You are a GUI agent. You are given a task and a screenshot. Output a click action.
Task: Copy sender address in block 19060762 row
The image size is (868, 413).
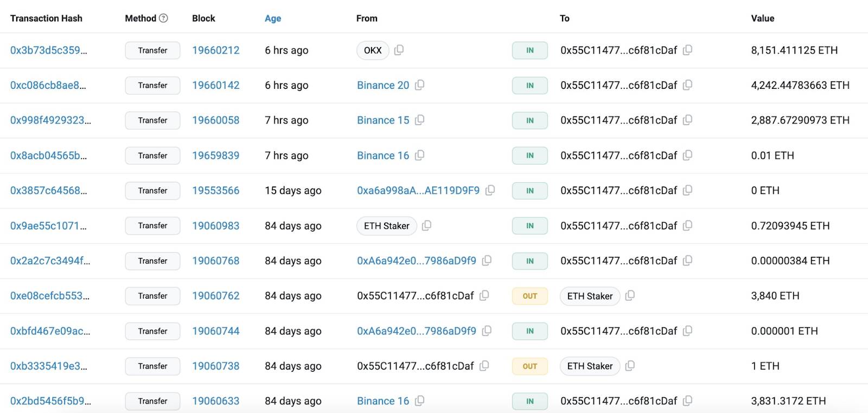[484, 295]
